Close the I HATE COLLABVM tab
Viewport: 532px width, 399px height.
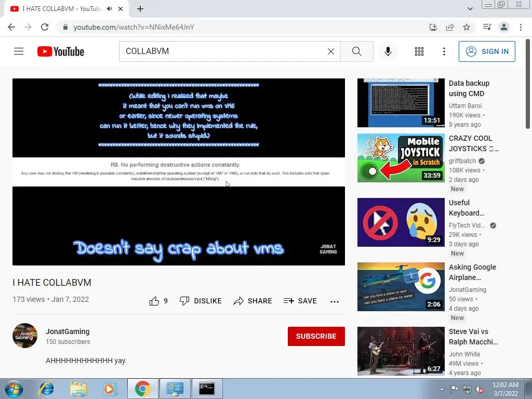(121, 9)
